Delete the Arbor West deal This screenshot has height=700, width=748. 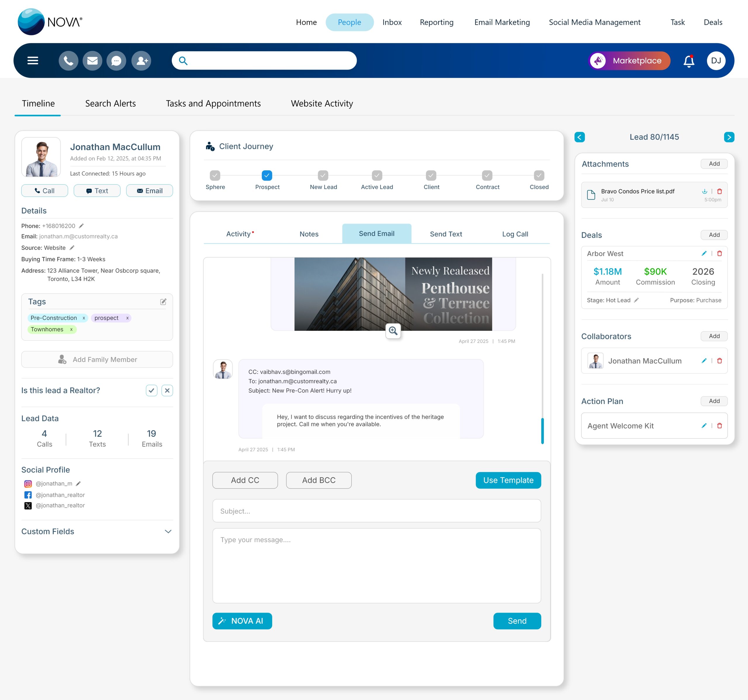point(719,254)
